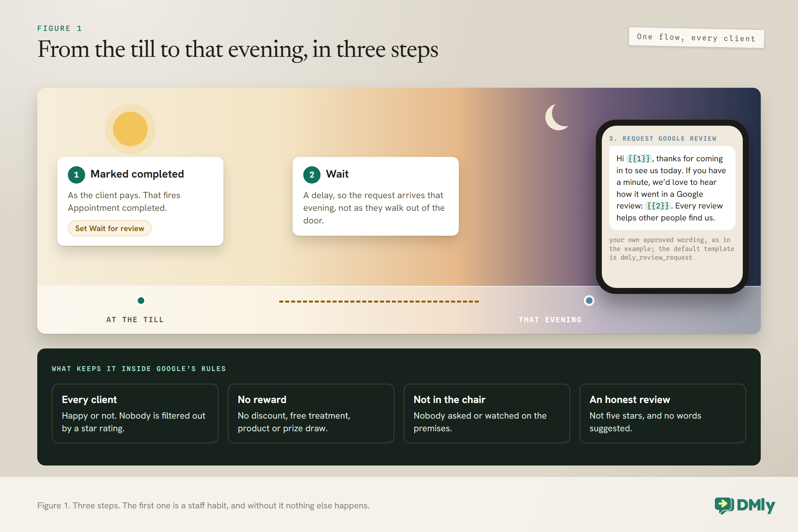Click the FIGURE 1 label
This screenshot has height=532, width=798.
click(60, 29)
